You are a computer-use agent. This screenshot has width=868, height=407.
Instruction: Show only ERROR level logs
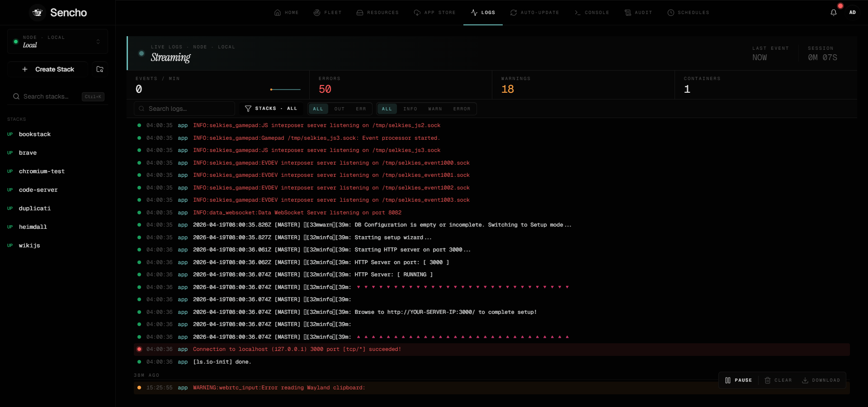tap(462, 109)
